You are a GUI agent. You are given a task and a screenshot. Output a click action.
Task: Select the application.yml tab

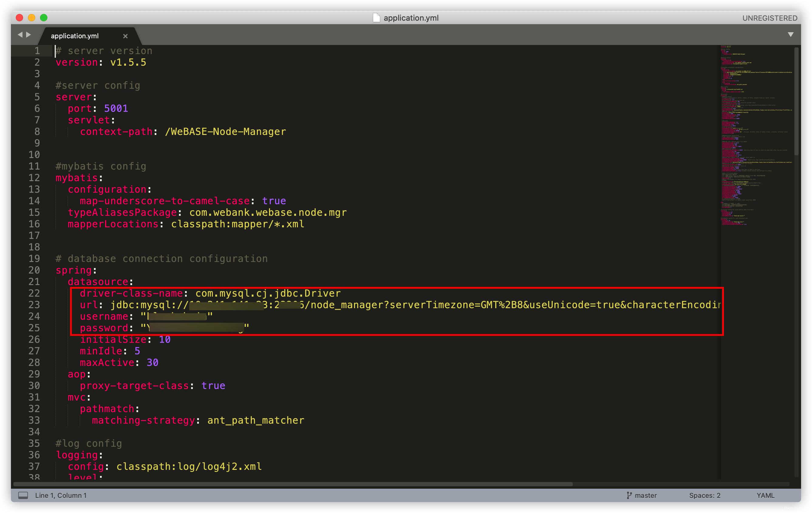point(74,36)
